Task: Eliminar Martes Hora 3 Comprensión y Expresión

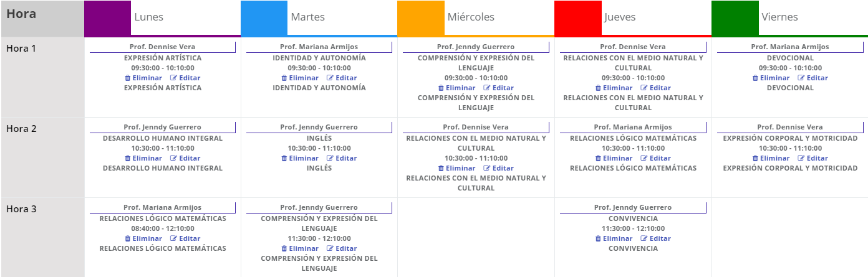Action: click(300, 248)
